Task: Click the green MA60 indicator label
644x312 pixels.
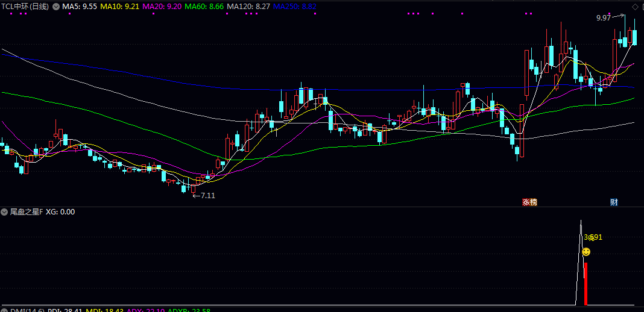Action: tap(203, 7)
